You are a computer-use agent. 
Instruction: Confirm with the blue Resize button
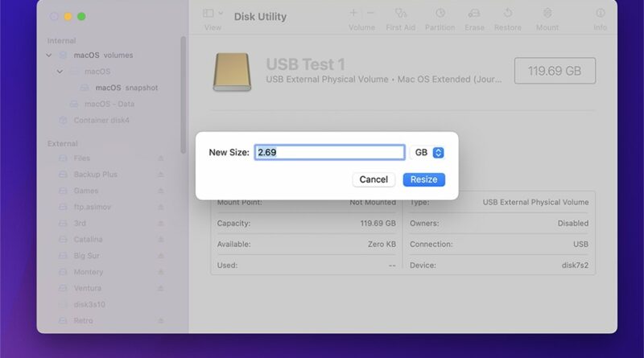tap(424, 179)
